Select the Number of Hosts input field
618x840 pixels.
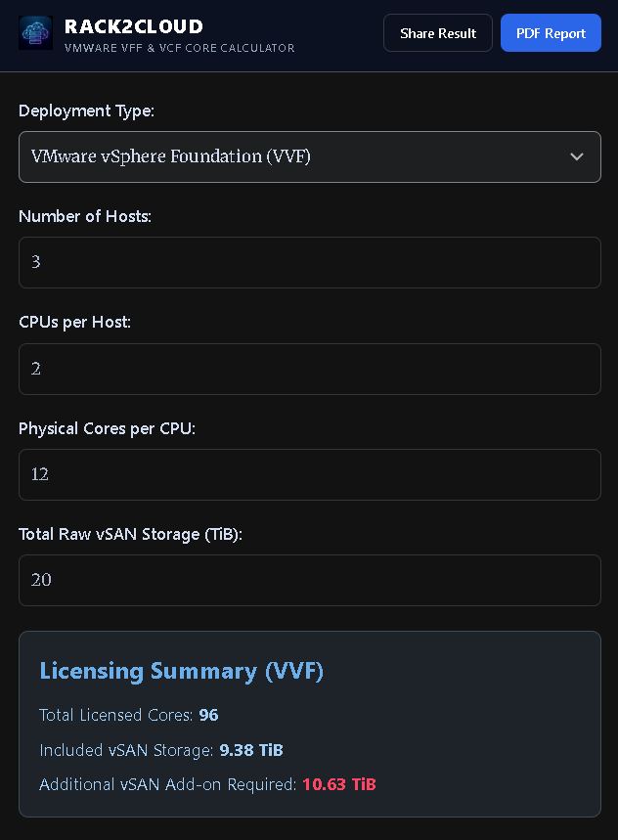tap(310, 262)
